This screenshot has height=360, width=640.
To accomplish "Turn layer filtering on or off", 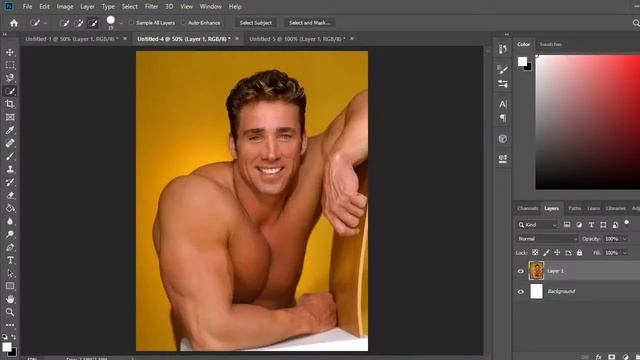I will coord(627,223).
